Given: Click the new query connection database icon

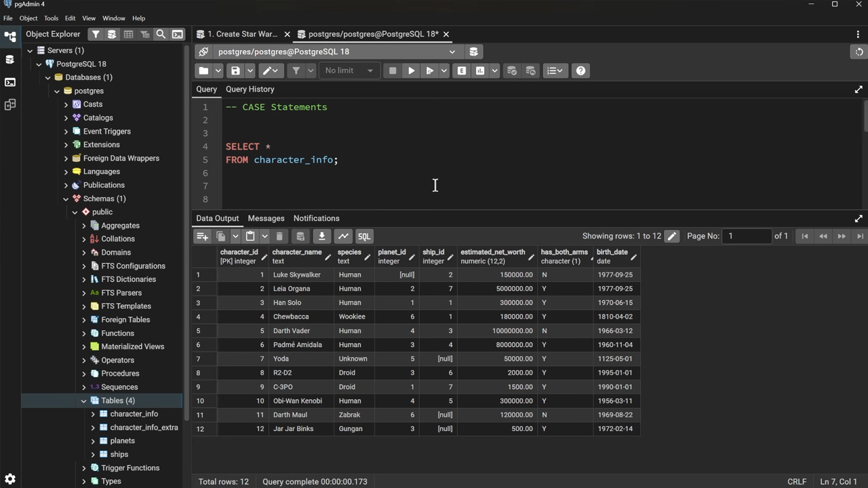Looking at the screenshot, I should 473,52.
